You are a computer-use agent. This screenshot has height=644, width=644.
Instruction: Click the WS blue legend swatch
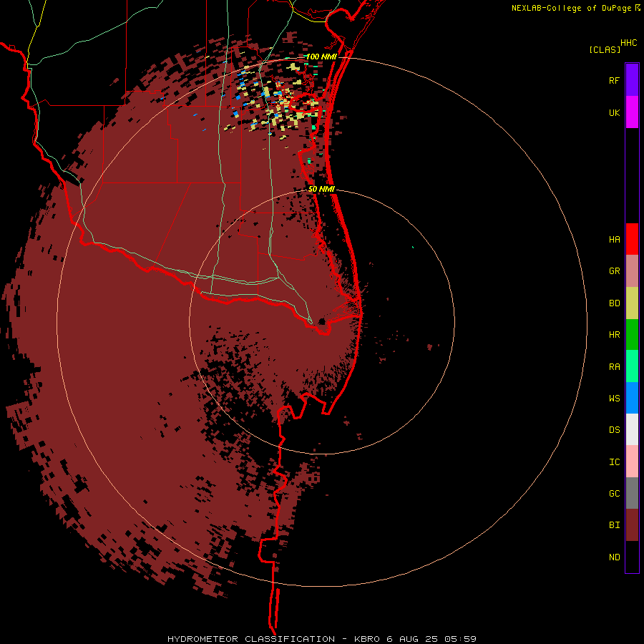coord(632,398)
